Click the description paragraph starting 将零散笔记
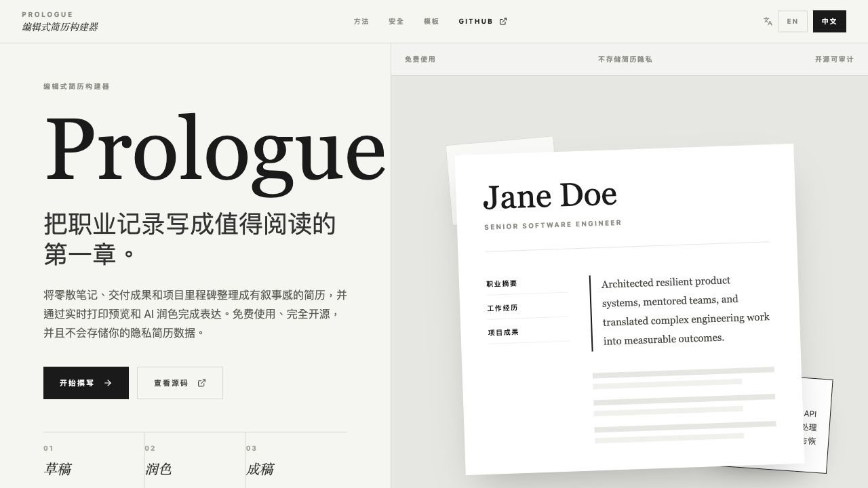The height and width of the screenshot is (488, 868). [x=195, y=314]
